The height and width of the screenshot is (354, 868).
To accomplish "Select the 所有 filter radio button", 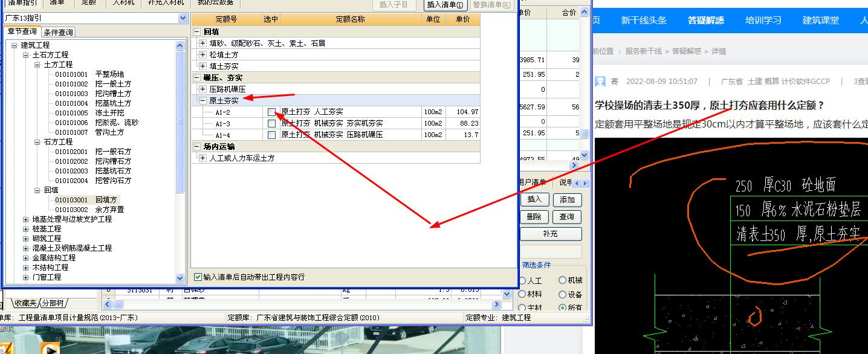I will [x=562, y=307].
